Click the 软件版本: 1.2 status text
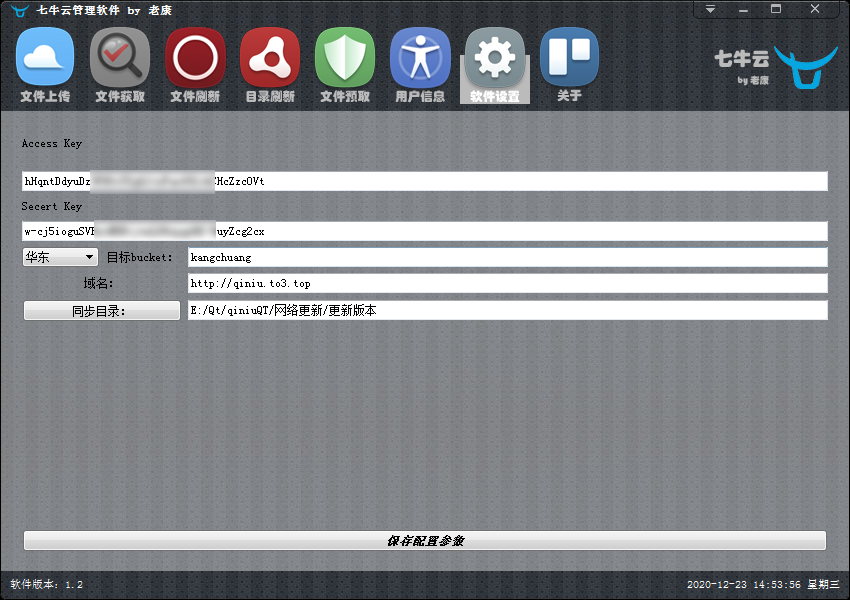This screenshot has width=850, height=600. click(47, 584)
